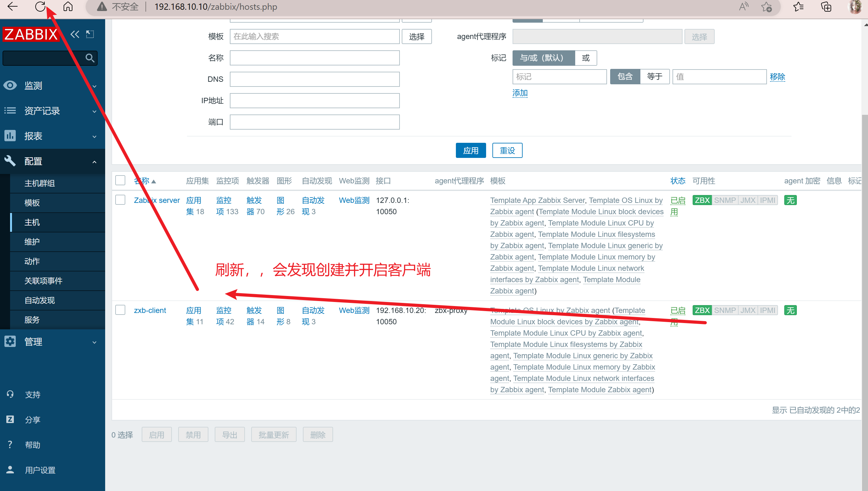Click the 监测 eye icon
The width and height of the screenshot is (868, 491).
[x=10, y=85]
